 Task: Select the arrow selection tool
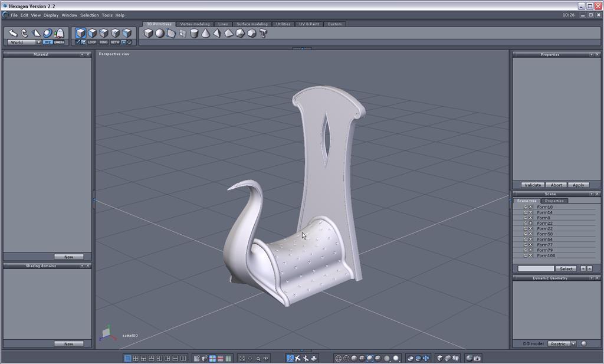click(x=13, y=33)
